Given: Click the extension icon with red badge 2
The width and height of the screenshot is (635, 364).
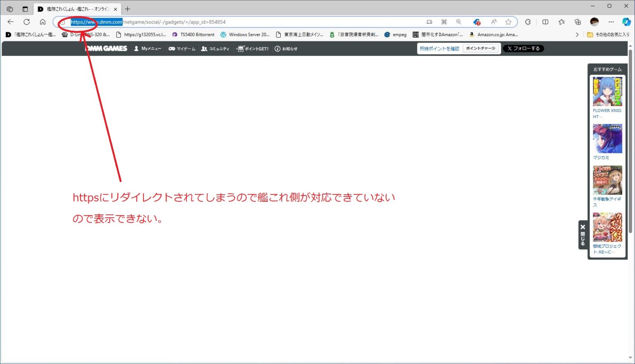Looking at the screenshot, I should click(x=476, y=21).
